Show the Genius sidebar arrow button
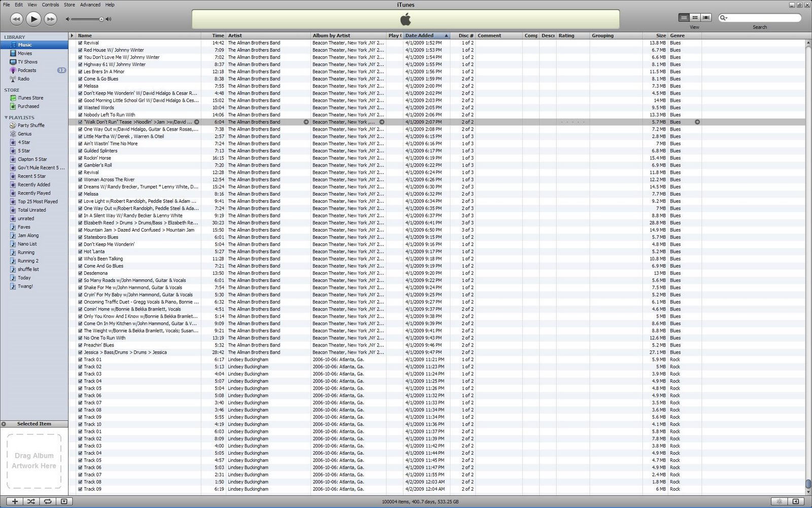This screenshot has height=508, width=812. coord(796,501)
